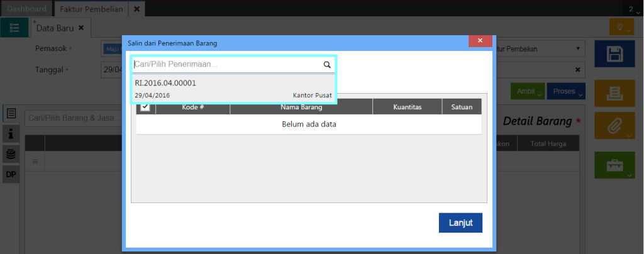
Task: Click the magnifier icon in Penerimaan search
Action: click(x=327, y=64)
